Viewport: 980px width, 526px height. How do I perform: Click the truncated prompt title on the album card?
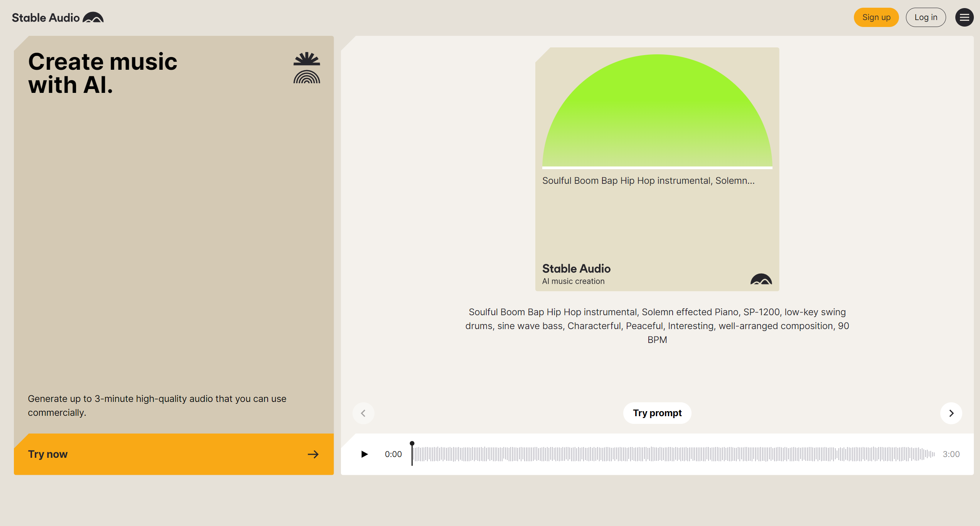pos(648,180)
